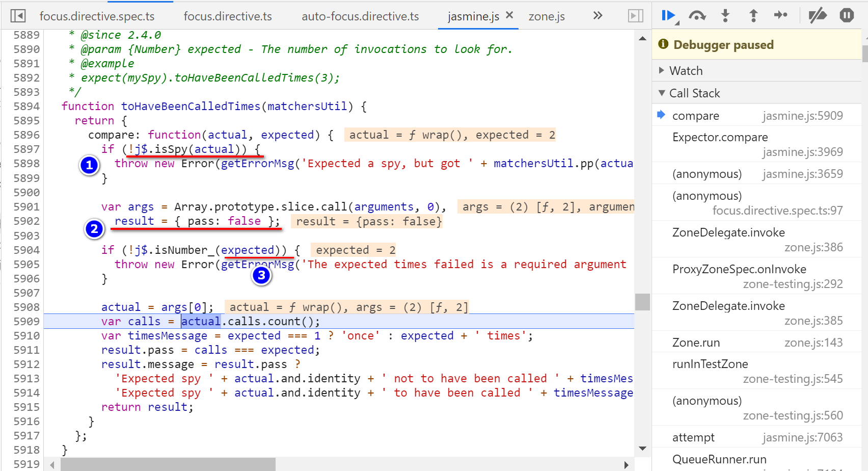Click highlighted 'actual' on line 5909
Viewport: 868px width, 471px height.
(x=201, y=321)
